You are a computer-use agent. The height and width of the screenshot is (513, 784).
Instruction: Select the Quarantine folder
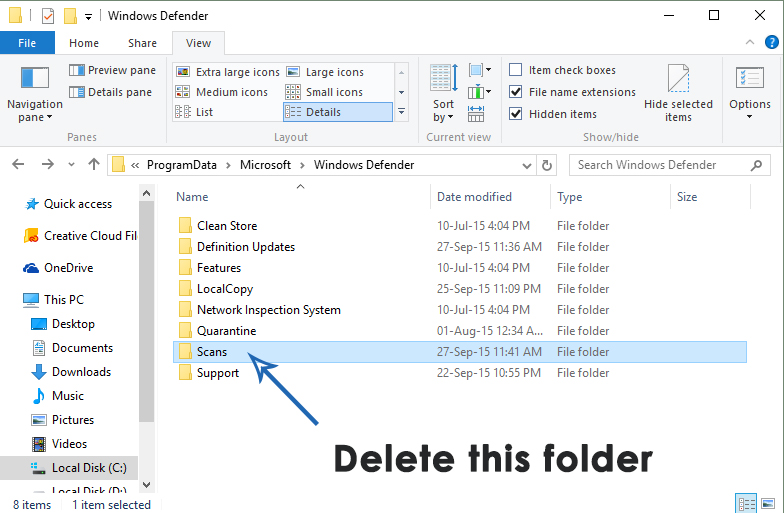(x=460, y=331)
